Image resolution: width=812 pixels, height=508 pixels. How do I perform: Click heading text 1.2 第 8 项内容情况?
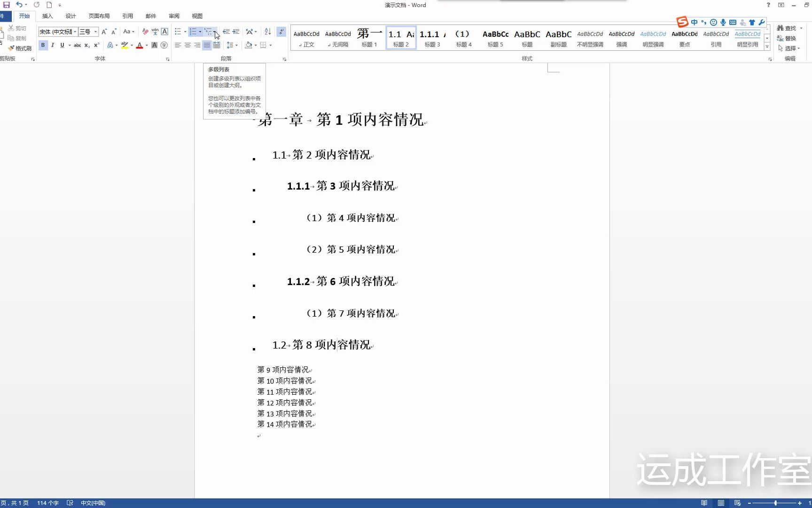coord(322,345)
